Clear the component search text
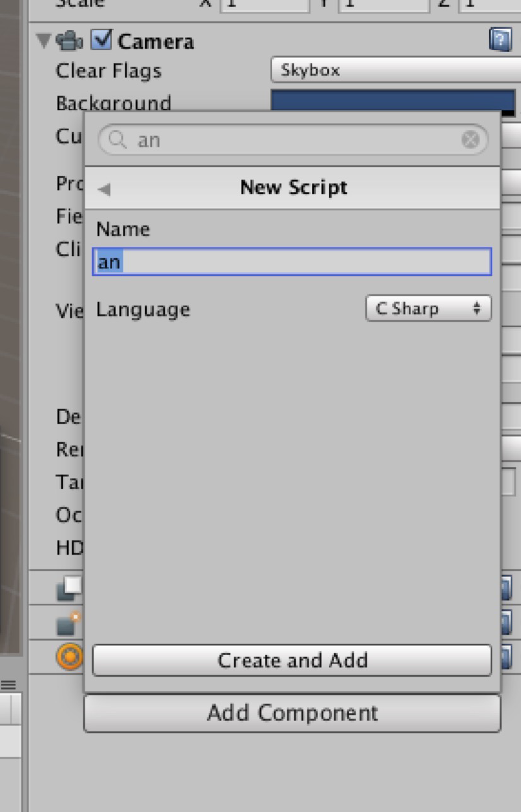The height and width of the screenshot is (812, 521). [x=470, y=140]
